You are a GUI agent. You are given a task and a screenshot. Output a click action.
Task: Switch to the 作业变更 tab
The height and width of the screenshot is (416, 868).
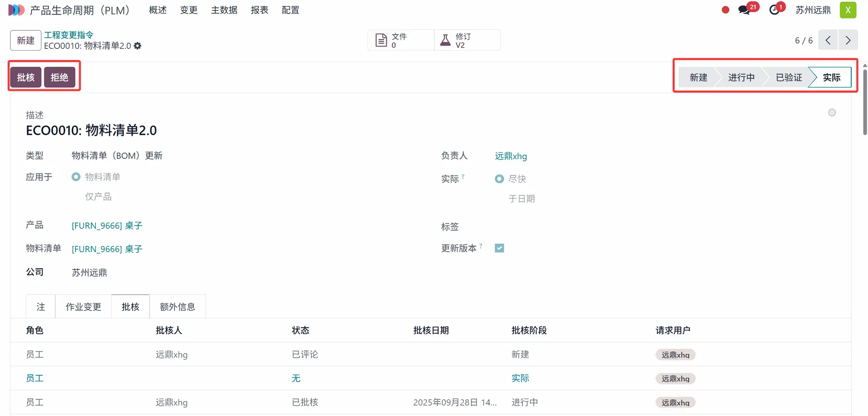[x=83, y=307]
